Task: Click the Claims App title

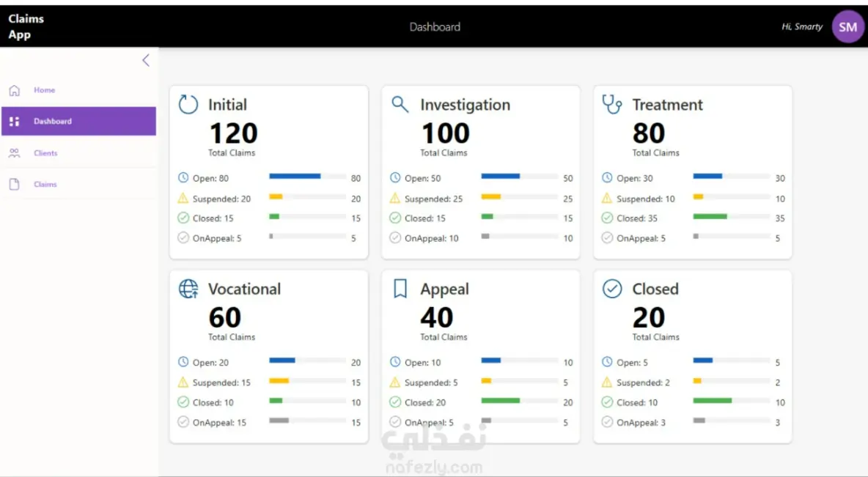Action: click(26, 26)
